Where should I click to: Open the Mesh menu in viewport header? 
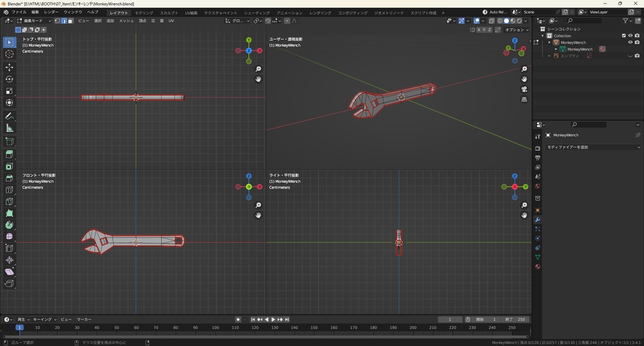126,21
